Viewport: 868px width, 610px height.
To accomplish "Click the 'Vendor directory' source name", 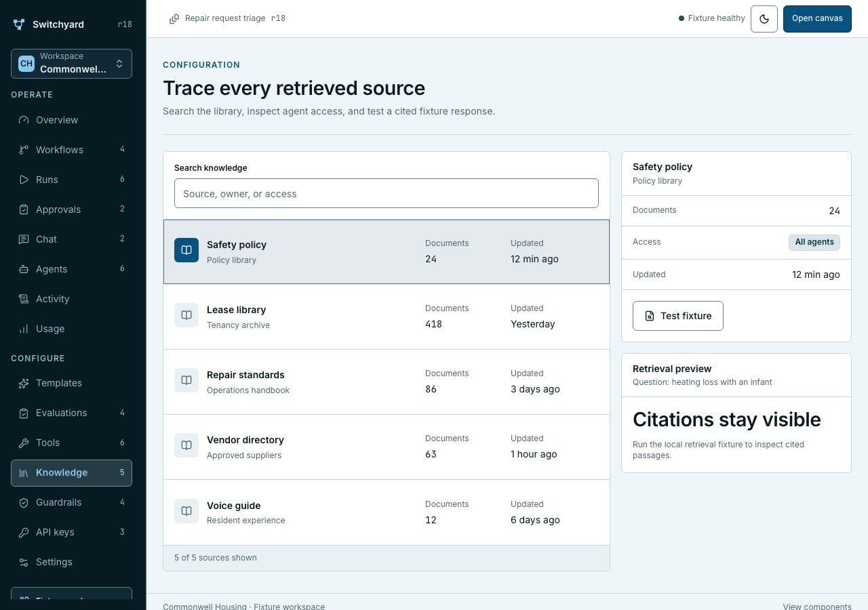I will point(245,440).
